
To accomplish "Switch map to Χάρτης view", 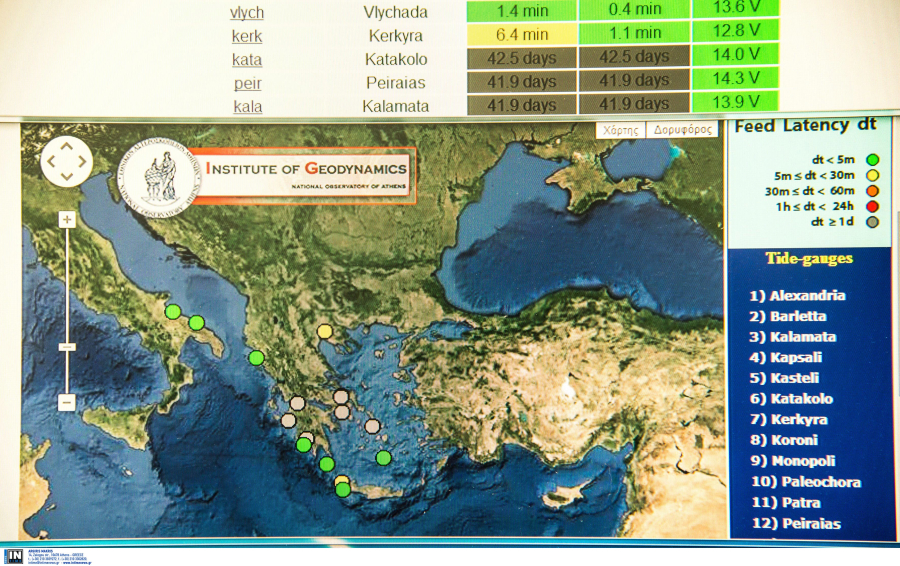I will tap(620, 130).
